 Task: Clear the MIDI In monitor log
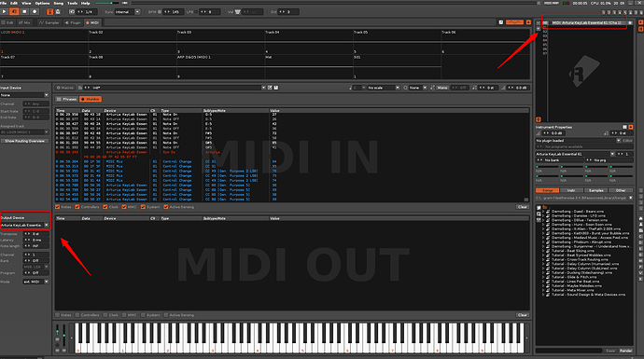point(522,207)
